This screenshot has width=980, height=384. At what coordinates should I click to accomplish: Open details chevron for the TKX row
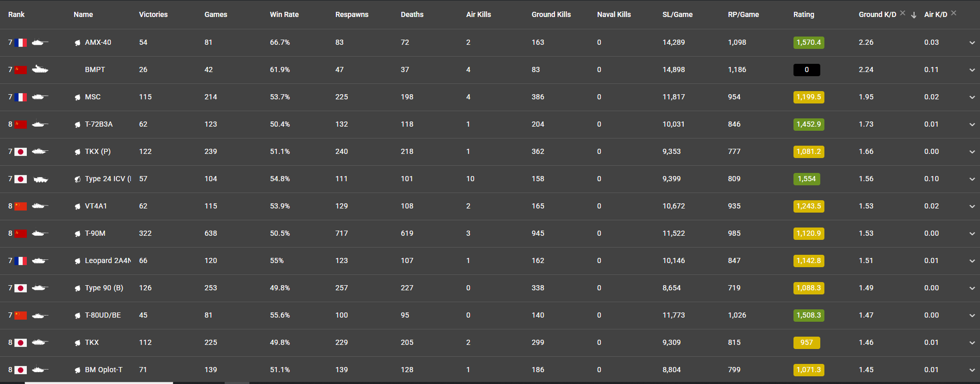[x=972, y=343]
